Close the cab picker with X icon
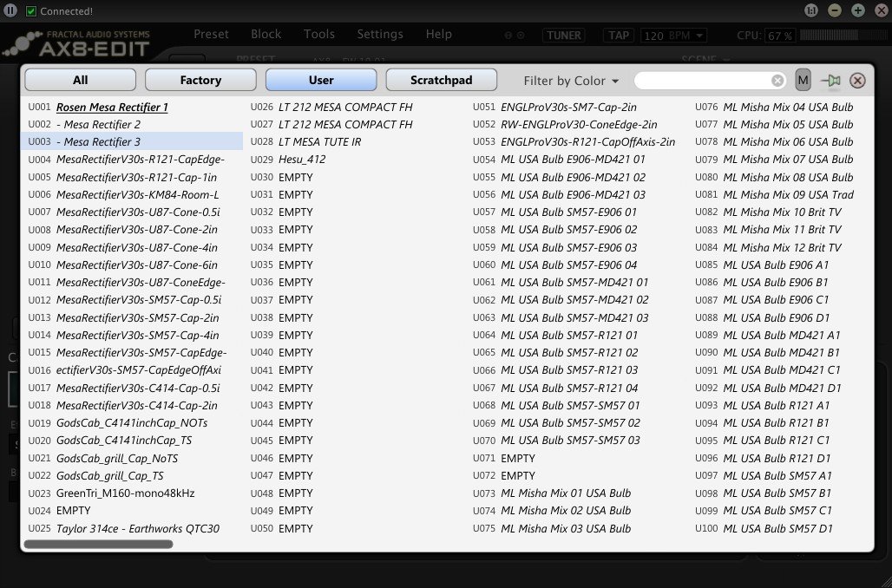The image size is (892, 588). 858,81
